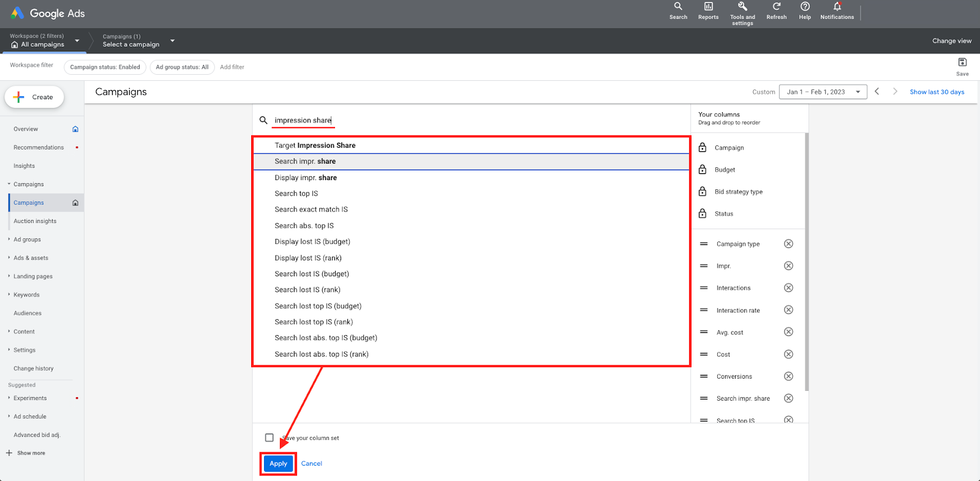
Task: Open Audiences in sidebar
Action: (28, 312)
